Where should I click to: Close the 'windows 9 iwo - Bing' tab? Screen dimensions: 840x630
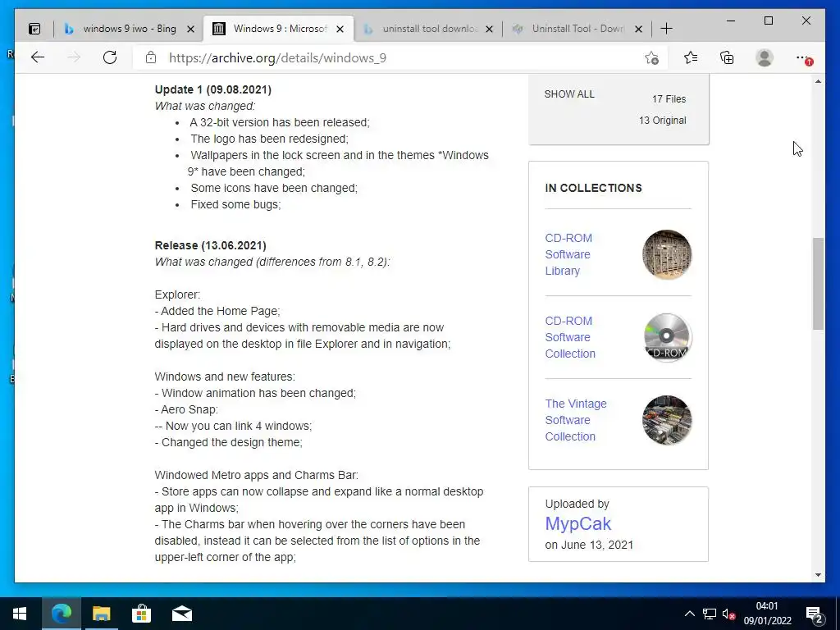[190, 29]
